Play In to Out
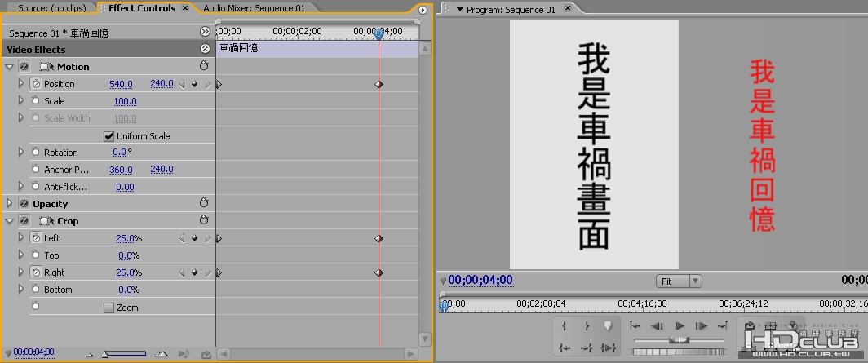Image resolution: width=868 pixels, height=363 pixels. pyautogui.click(x=609, y=348)
